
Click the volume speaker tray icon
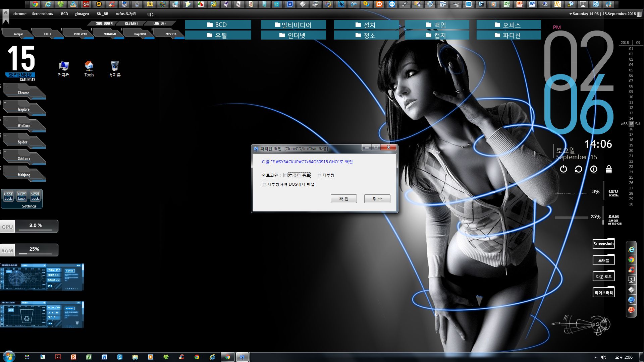click(x=604, y=357)
